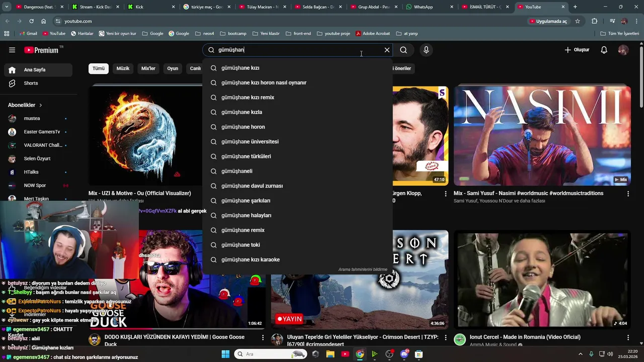
Task: Expand the Abonelikler section
Action: (25, 105)
